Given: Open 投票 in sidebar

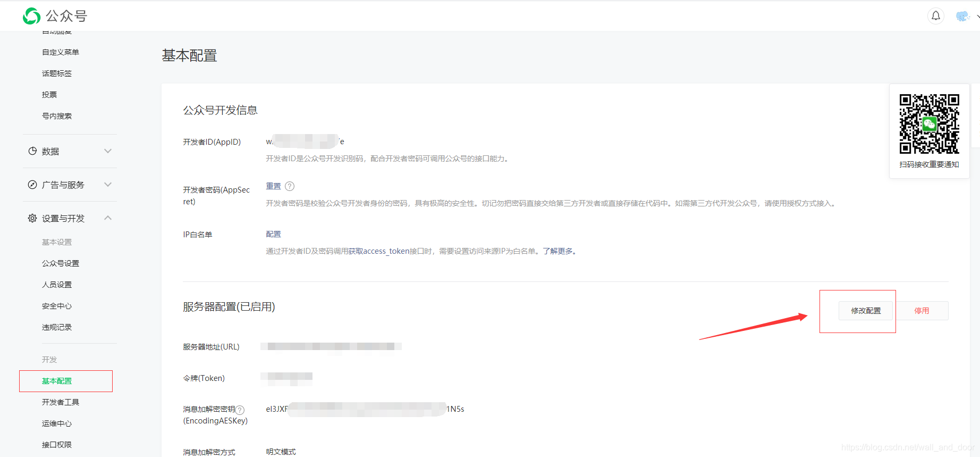Looking at the screenshot, I should click(49, 95).
